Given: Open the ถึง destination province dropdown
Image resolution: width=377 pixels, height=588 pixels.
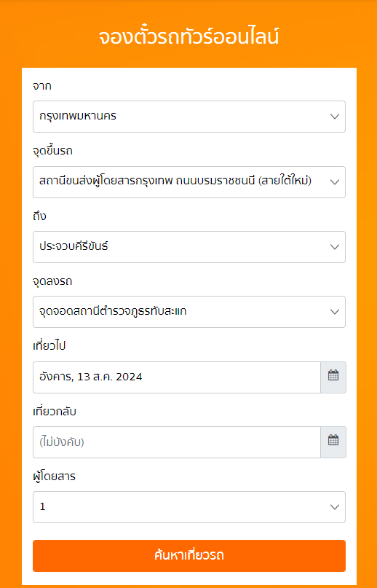Looking at the screenshot, I should coord(189,247).
